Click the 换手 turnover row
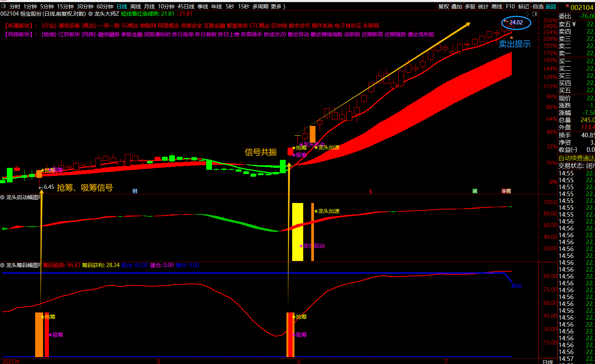The image size is (595, 364). pos(577,135)
